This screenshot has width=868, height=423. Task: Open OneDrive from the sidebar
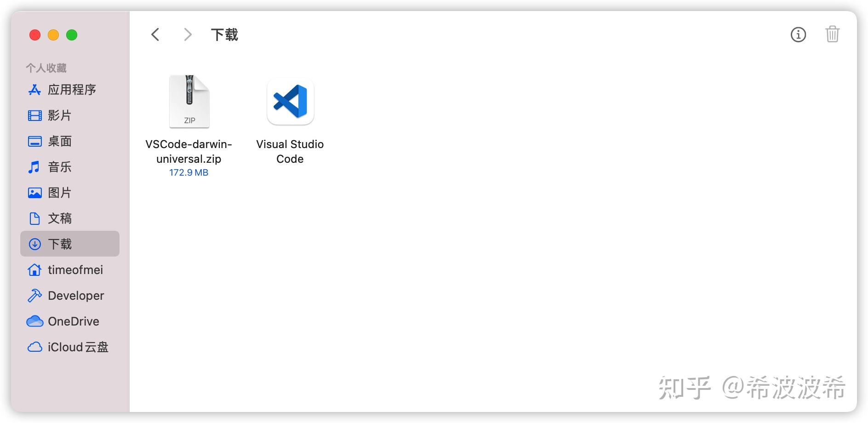point(74,321)
